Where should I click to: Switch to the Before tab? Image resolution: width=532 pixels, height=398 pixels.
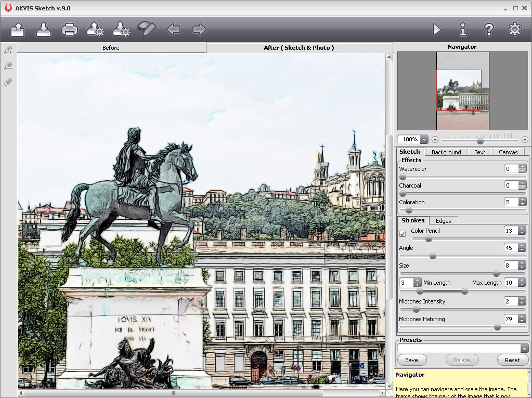111,48
